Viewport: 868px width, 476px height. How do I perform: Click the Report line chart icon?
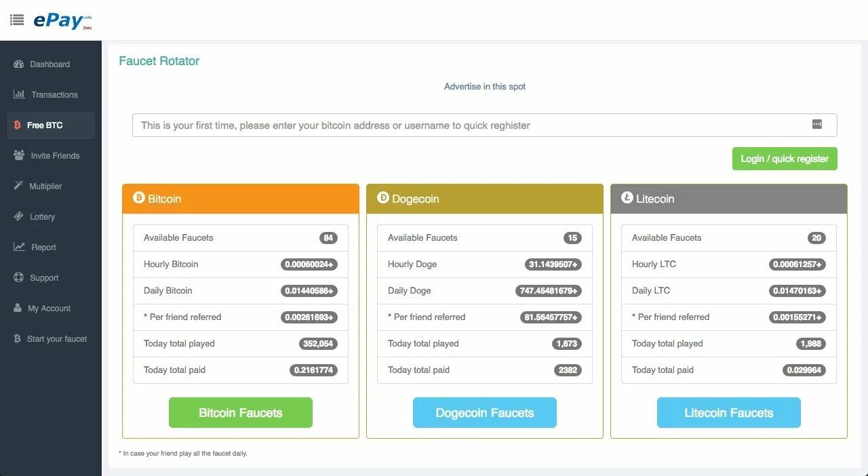click(19, 247)
